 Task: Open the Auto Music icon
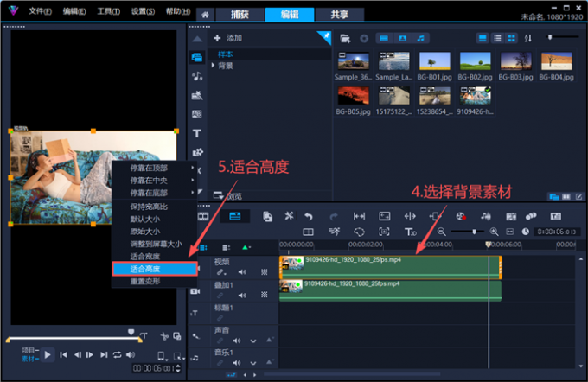(511, 217)
